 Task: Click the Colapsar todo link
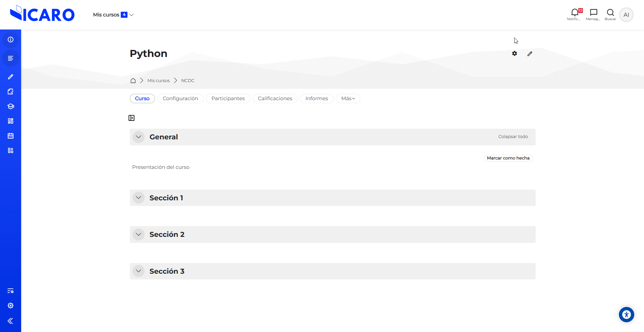[513, 137]
